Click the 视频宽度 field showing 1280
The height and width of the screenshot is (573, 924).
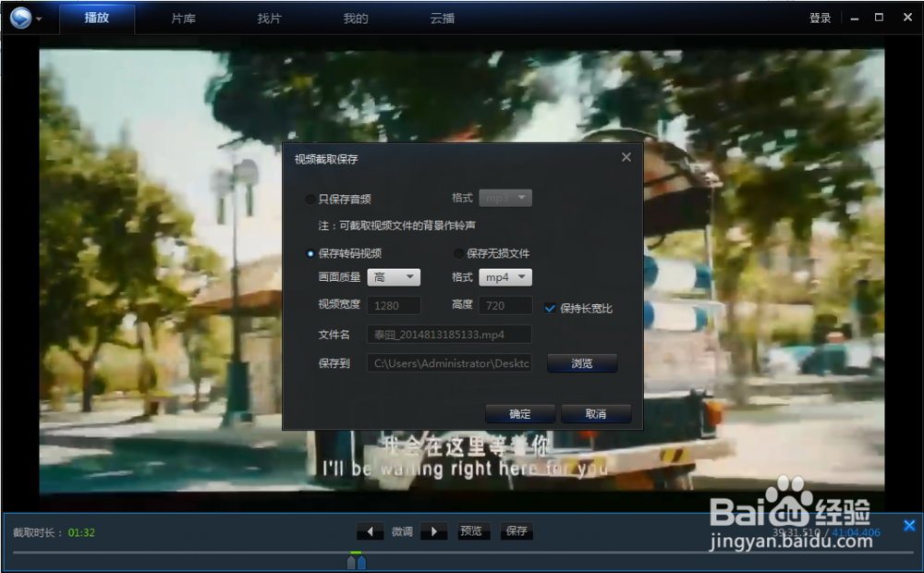tap(394, 305)
